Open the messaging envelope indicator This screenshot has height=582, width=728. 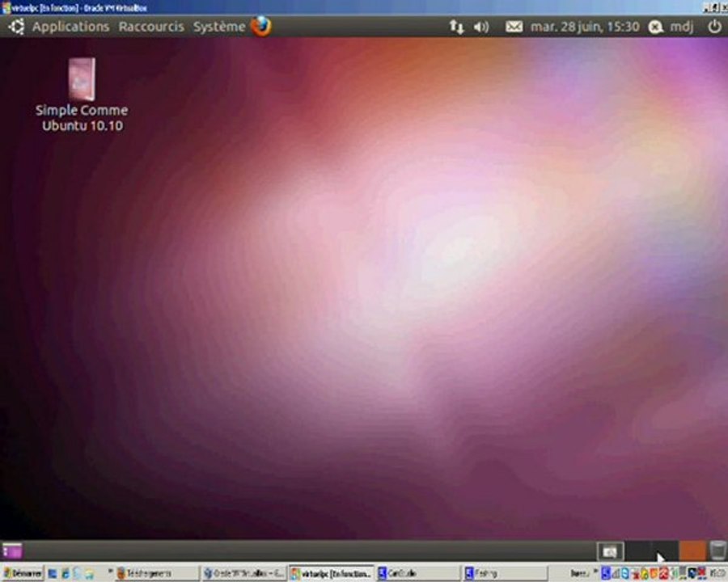[514, 27]
